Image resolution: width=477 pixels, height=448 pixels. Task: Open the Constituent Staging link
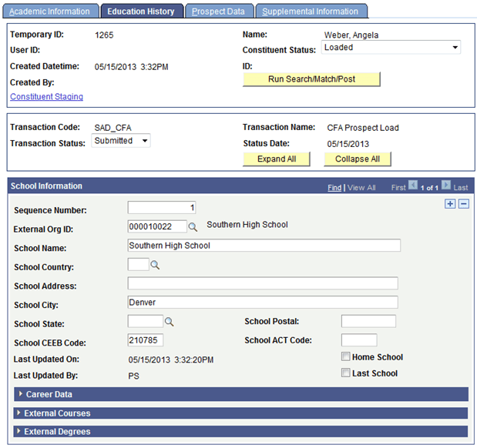point(46,97)
